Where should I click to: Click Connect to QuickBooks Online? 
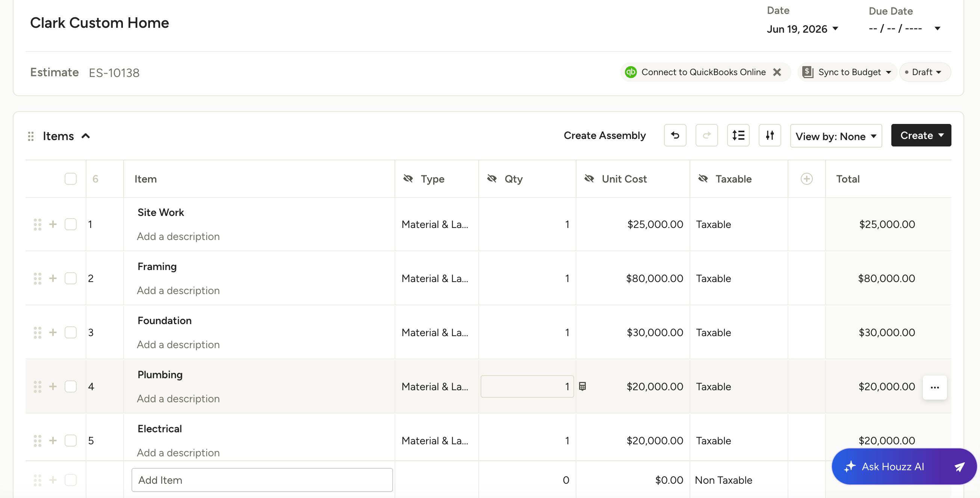click(703, 72)
